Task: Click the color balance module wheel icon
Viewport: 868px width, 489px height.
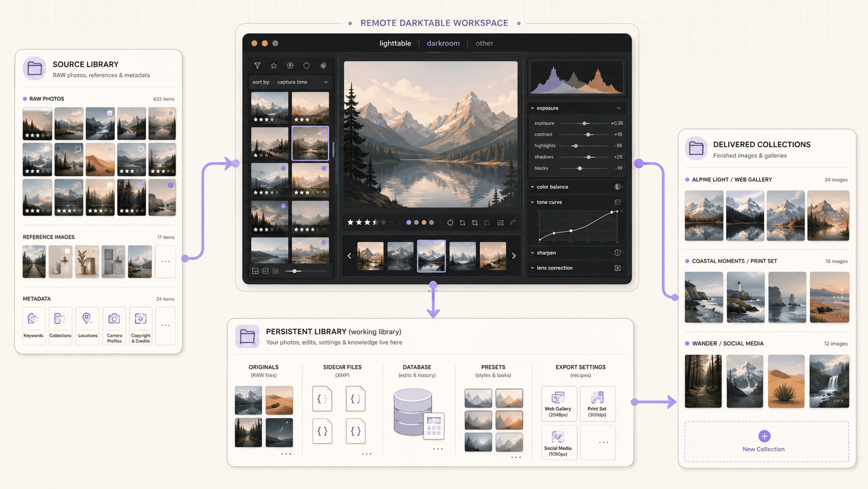Action: point(617,187)
